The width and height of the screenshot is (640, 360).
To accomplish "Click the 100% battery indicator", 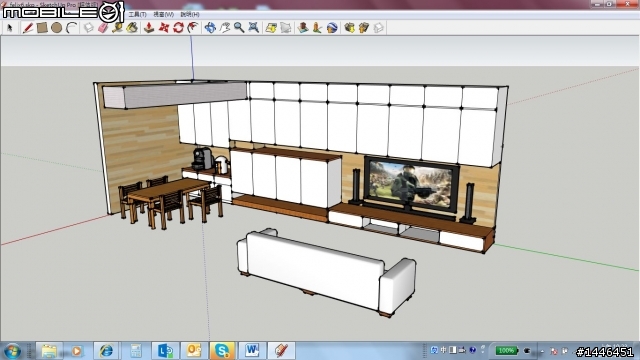I will click(506, 351).
